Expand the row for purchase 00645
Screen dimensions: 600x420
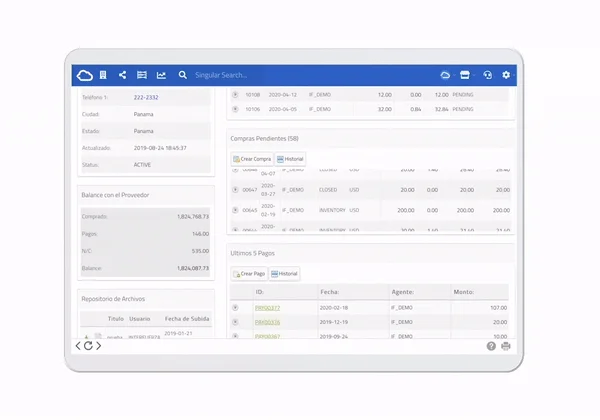pyautogui.click(x=235, y=210)
